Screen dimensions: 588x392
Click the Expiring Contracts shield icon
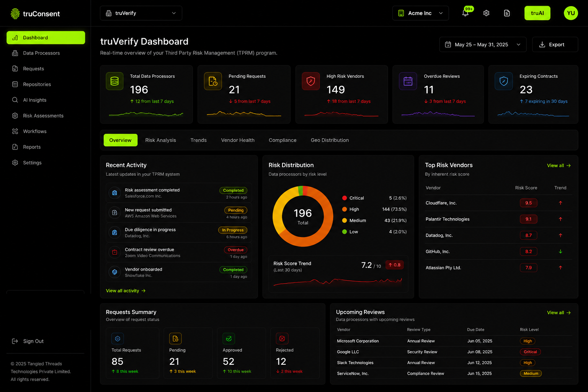[504, 81]
